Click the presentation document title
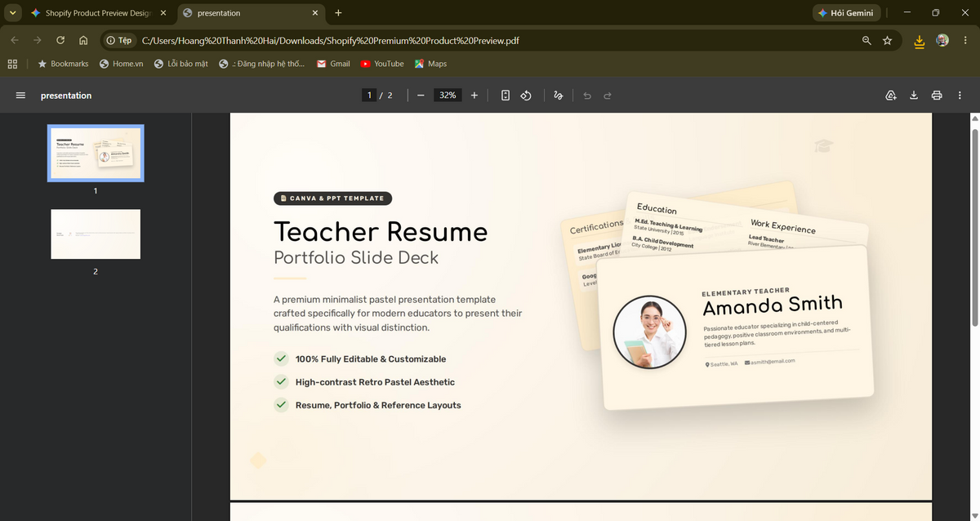This screenshot has width=980, height=521. [x=66, y=96]
